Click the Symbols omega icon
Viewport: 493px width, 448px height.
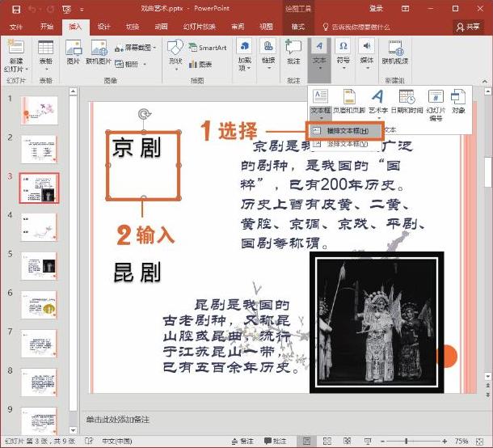coord(343,46)
